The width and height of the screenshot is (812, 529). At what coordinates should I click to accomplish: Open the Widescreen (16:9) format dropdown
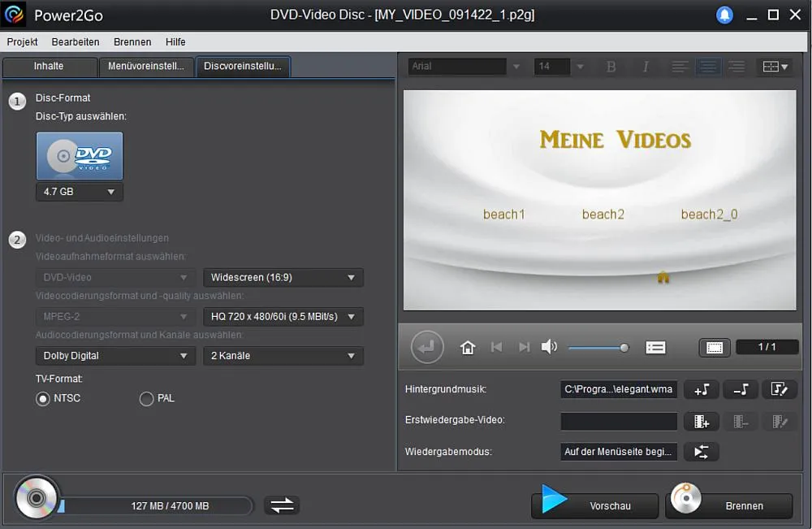283,277
